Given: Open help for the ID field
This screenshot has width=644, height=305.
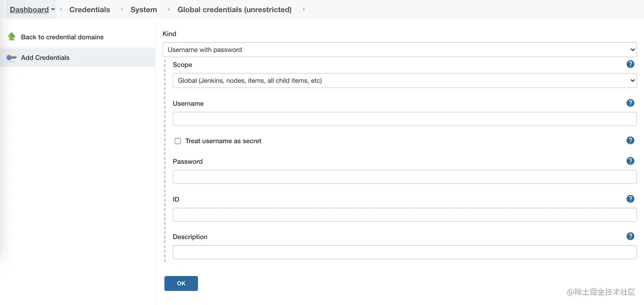Looking at the screenshot, I should pyautogui.click(x=630, y=199).
